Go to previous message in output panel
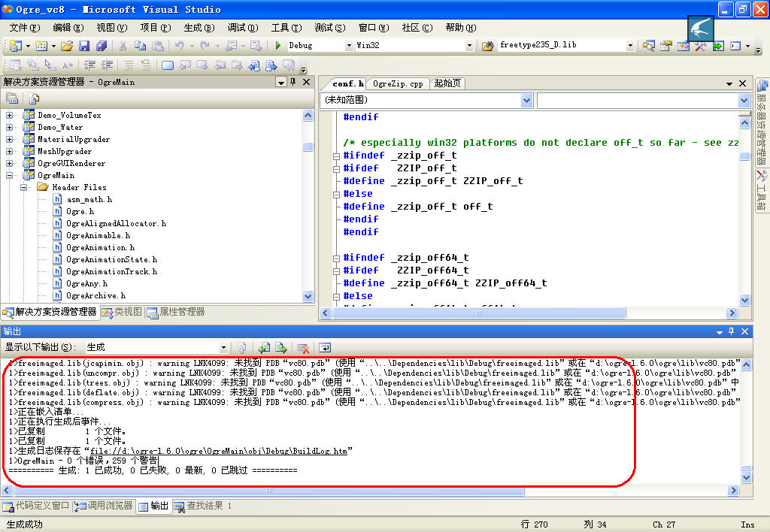Viewport: 770px width, 532px height. 264,348
